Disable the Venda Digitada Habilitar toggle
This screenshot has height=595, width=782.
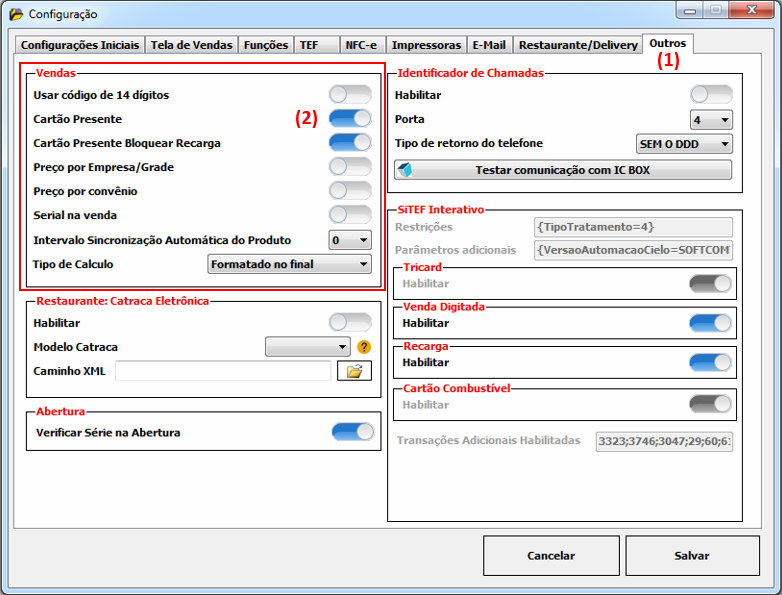click(710, 323)
